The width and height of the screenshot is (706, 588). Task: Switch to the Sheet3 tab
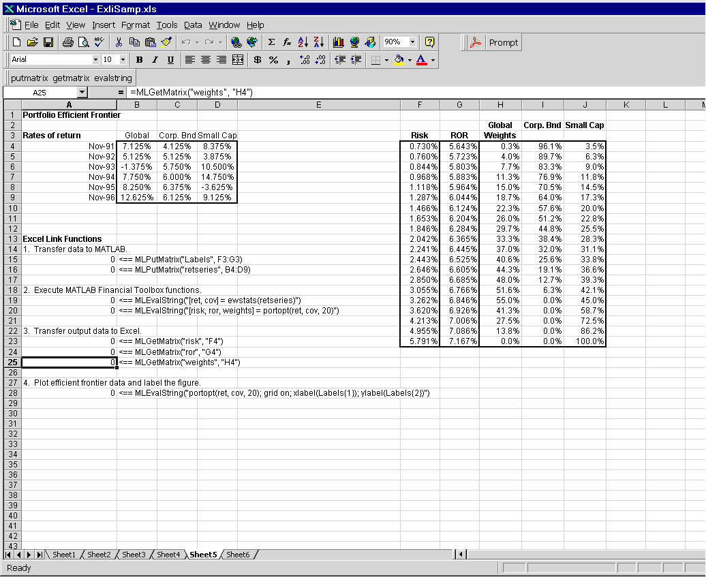pyautogui.click(x=134, y=555)
